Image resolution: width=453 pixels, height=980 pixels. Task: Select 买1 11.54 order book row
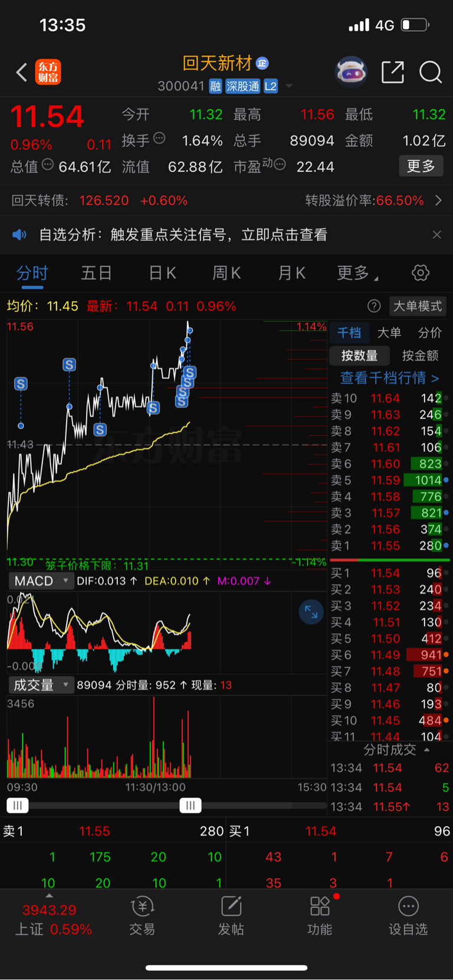pyautogui.click(x=389, y=573)
